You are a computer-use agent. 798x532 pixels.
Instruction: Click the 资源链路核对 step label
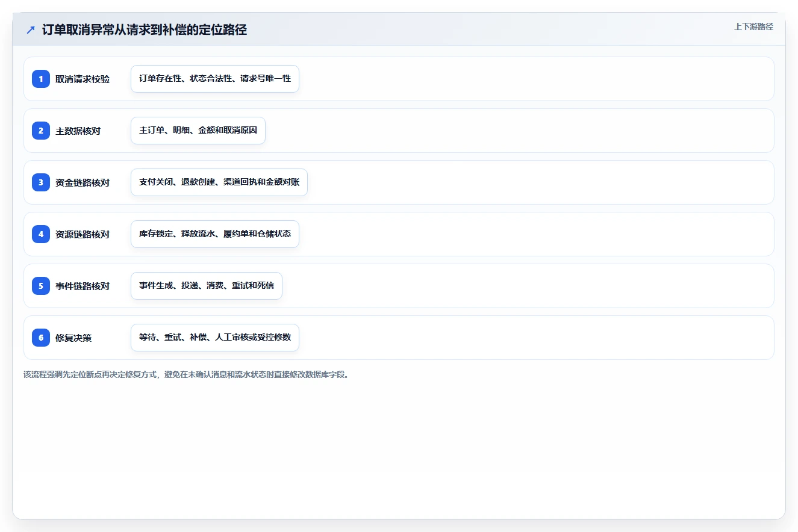tap(83, 234)
